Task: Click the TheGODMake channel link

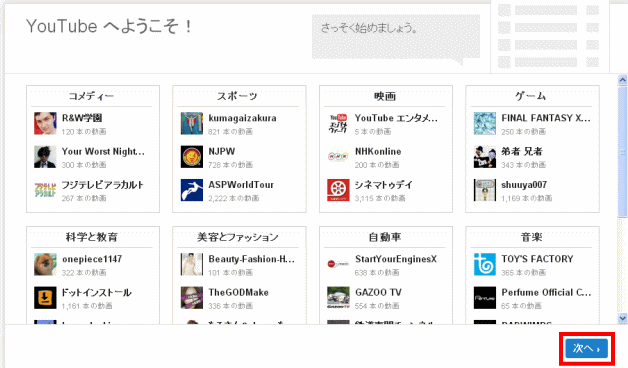Action: 238,292
